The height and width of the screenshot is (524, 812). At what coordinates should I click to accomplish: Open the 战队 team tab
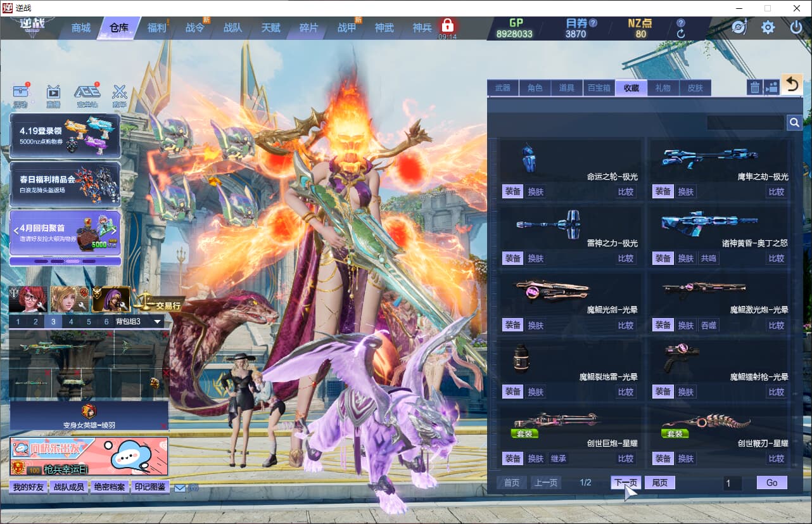point(232,28)
